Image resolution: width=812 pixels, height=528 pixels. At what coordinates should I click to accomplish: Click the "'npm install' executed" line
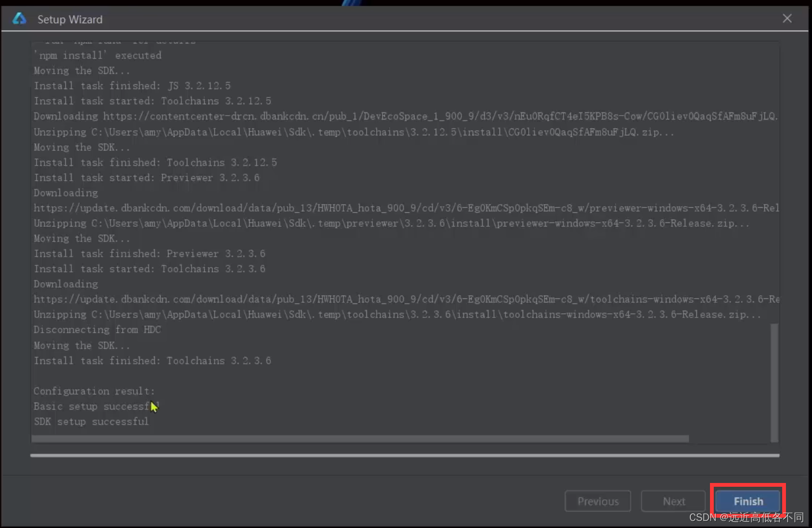point(97,55)
